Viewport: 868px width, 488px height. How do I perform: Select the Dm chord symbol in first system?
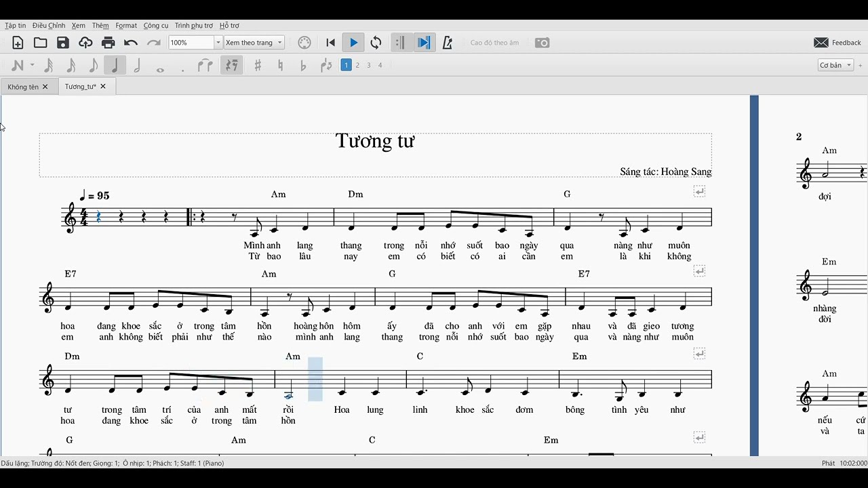coord(356,195)
